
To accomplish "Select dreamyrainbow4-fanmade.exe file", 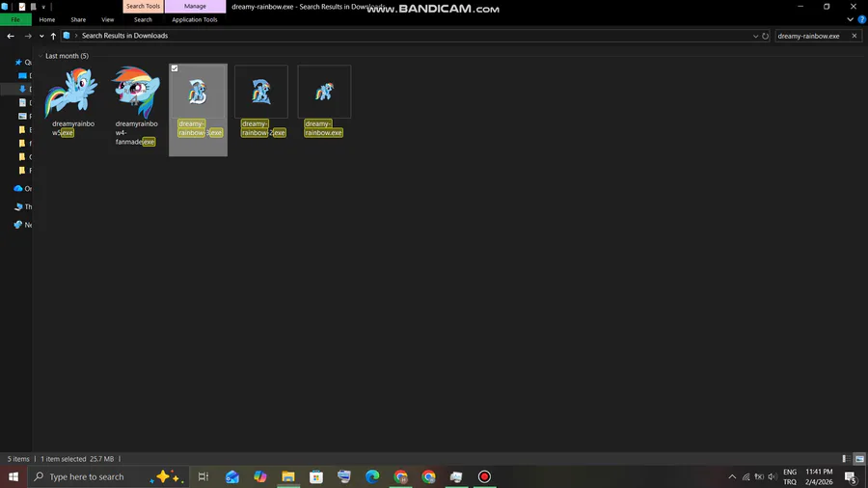I will [136, 107].
